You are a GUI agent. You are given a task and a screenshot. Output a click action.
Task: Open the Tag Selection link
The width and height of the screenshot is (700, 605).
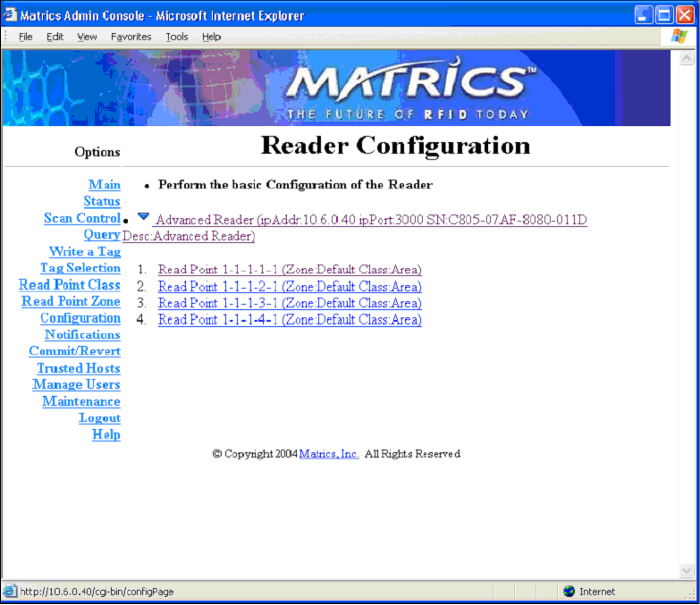pyautogui.click(x=80, y=268)
